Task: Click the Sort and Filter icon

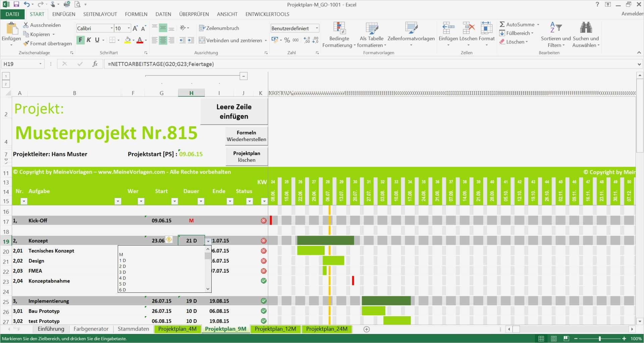Action: click(555, 27)
